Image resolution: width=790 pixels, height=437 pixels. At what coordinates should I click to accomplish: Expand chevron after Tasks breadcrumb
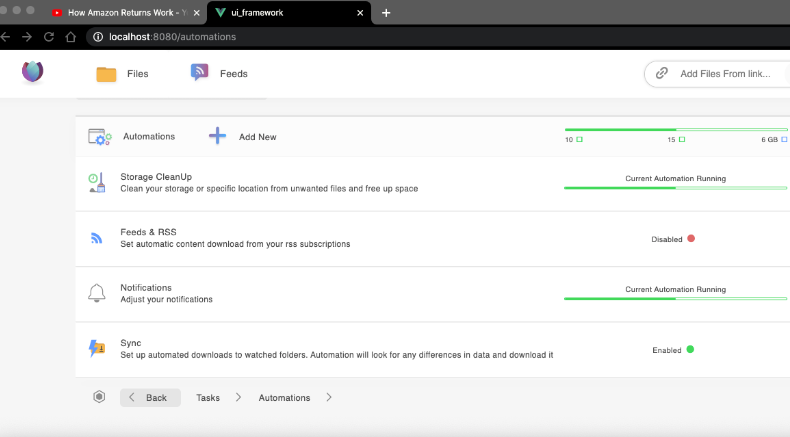click(x=238, y=397)
